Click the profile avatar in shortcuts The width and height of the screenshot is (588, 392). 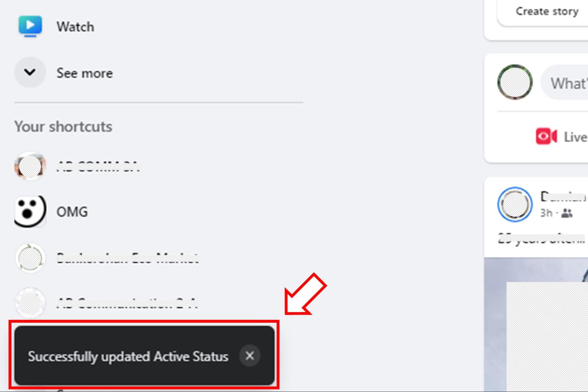click(30, 166)
